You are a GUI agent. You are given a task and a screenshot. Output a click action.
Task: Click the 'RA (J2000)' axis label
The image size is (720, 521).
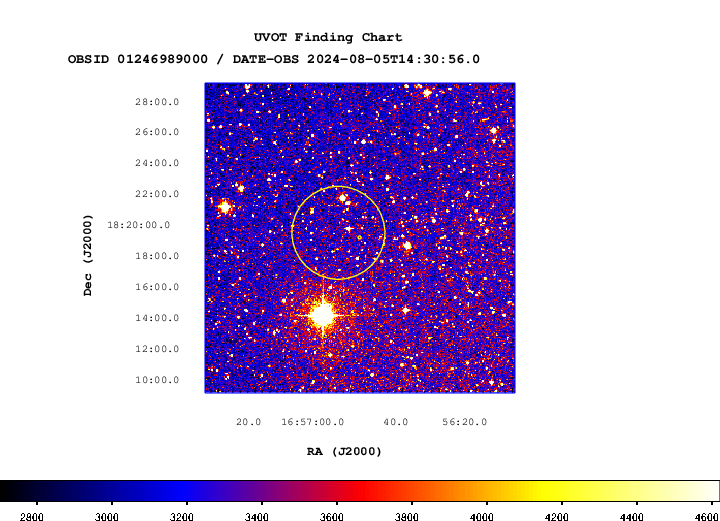[344, 452]
